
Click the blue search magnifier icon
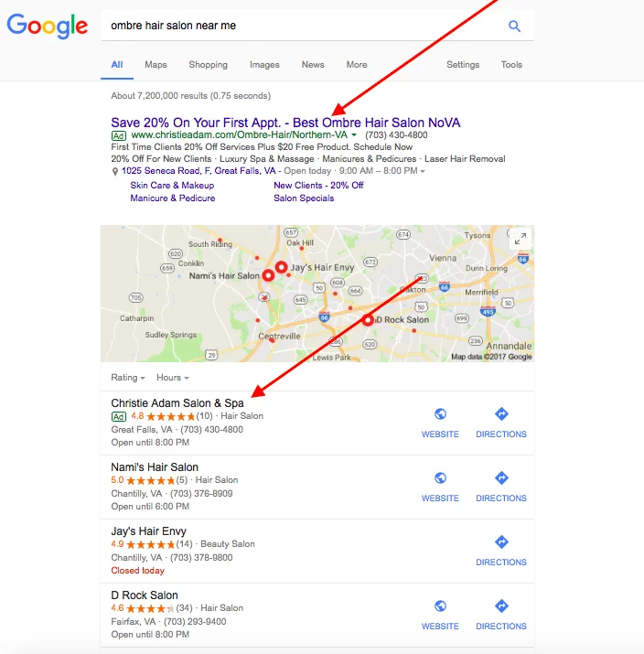(514, 27)
